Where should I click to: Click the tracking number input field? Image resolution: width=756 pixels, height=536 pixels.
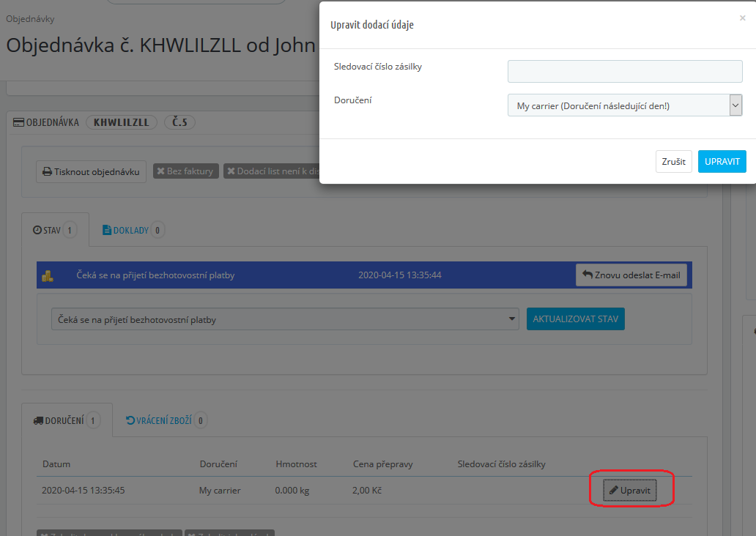click(625, 72)
